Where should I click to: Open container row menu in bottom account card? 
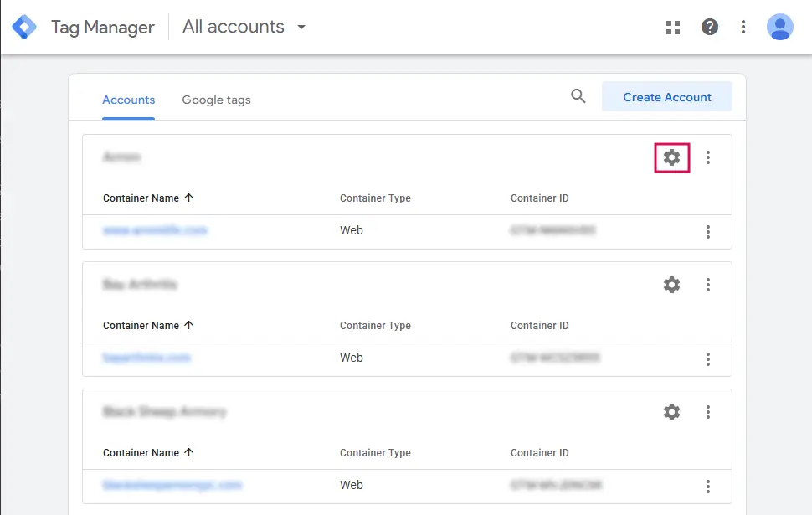click(708, 486)
